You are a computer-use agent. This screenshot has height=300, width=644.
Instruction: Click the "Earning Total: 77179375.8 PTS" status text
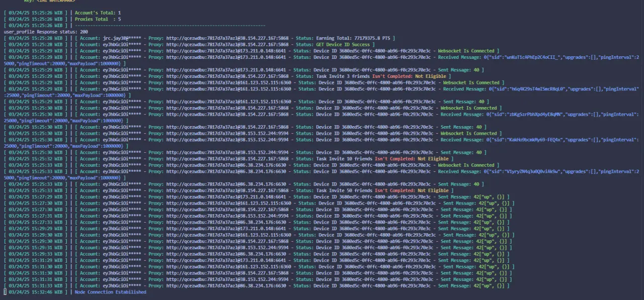click(354, 38)
